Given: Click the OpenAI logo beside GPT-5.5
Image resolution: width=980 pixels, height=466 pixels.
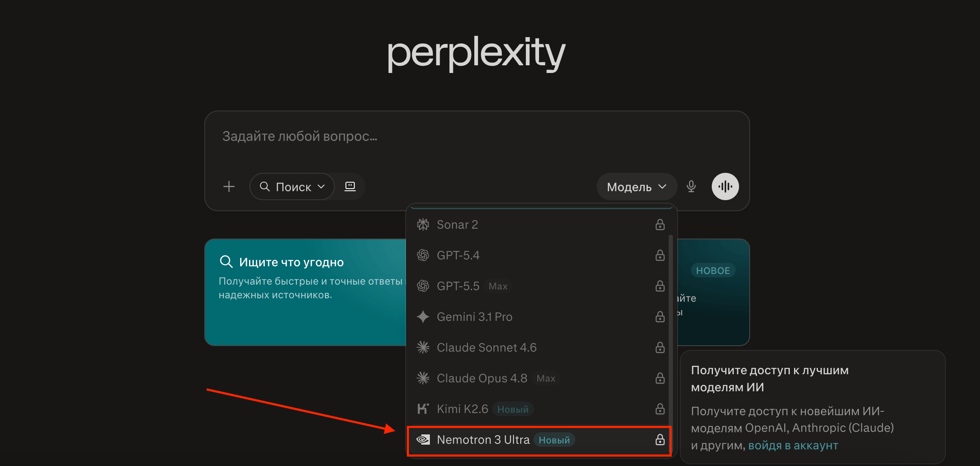Looking at the screenshot, I should click(x=423, y=286).
